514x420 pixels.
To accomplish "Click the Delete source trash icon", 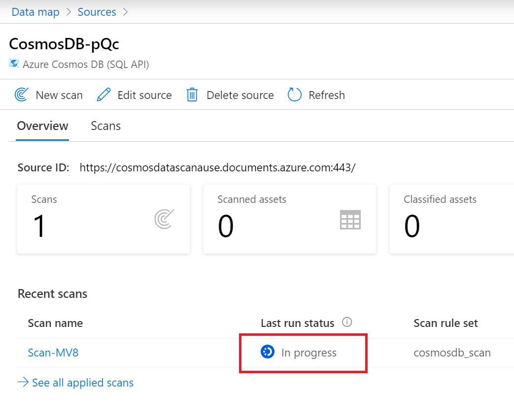I will (192, 95).
